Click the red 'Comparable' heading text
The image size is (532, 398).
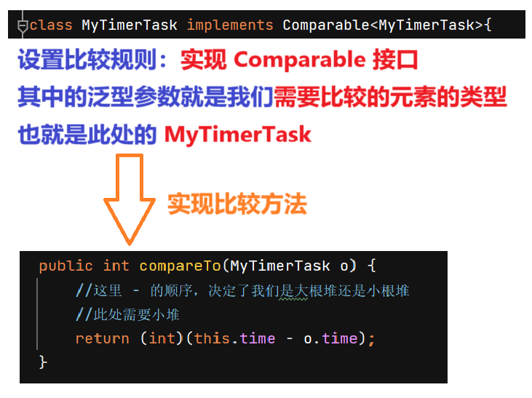click(300, 60)
